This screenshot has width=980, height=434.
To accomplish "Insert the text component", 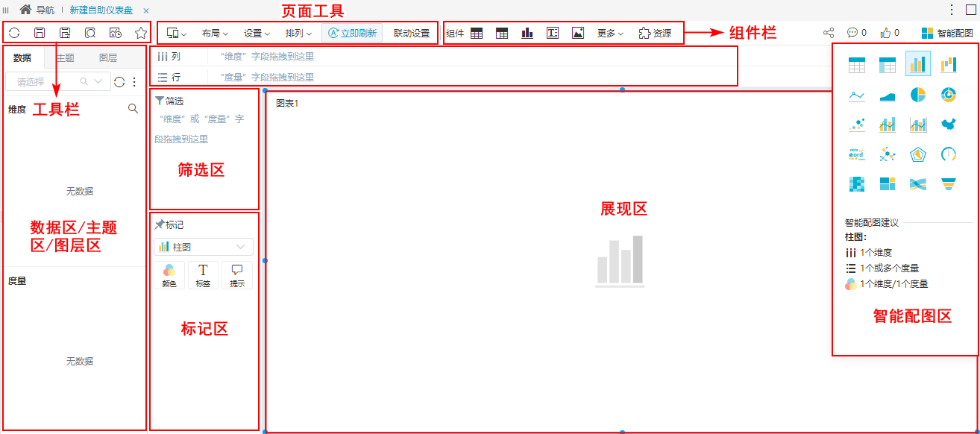I will tap(553, 34).
